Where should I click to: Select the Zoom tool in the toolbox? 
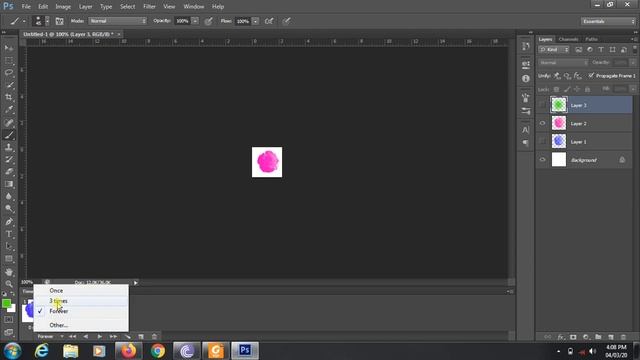tap(9, 284)
